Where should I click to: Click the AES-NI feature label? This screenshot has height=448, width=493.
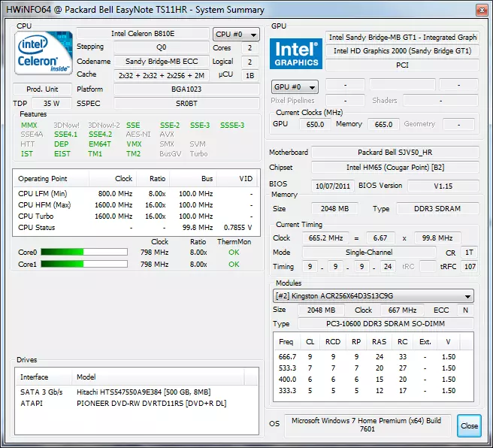(x=138, y=135)
